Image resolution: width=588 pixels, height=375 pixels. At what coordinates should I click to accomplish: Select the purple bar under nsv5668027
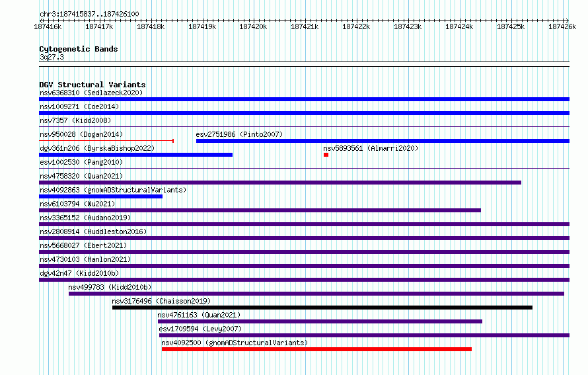(x=304, y=252)
